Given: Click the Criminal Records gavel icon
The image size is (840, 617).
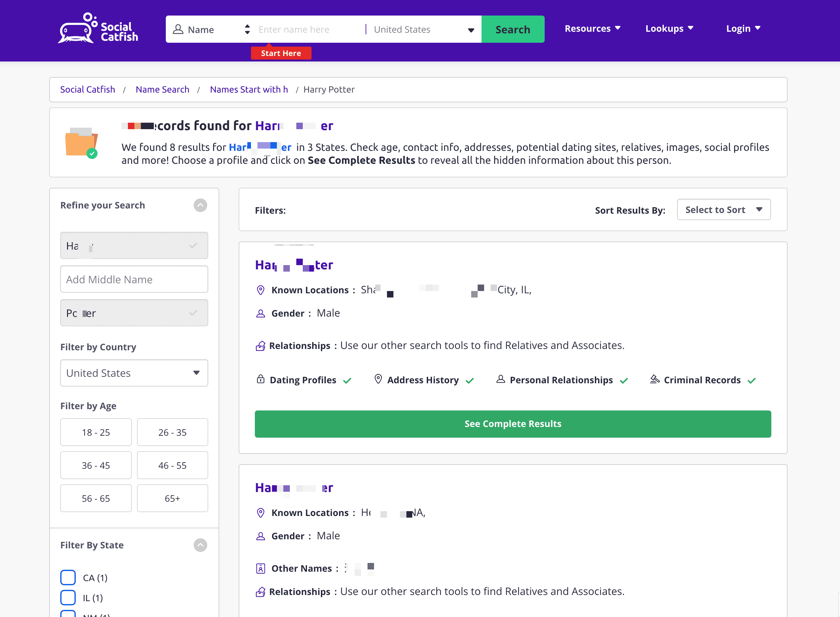Looking at the screenshot, I should [655, 379].
